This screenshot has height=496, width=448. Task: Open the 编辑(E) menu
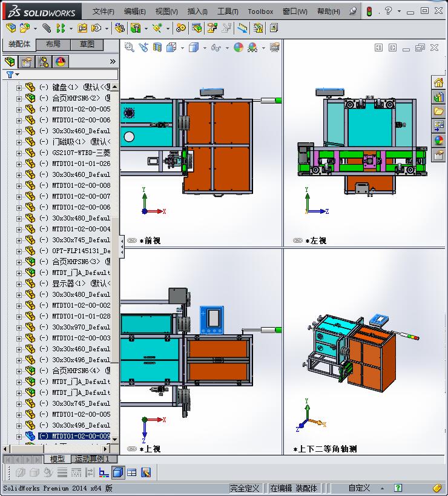click(135, 12)
